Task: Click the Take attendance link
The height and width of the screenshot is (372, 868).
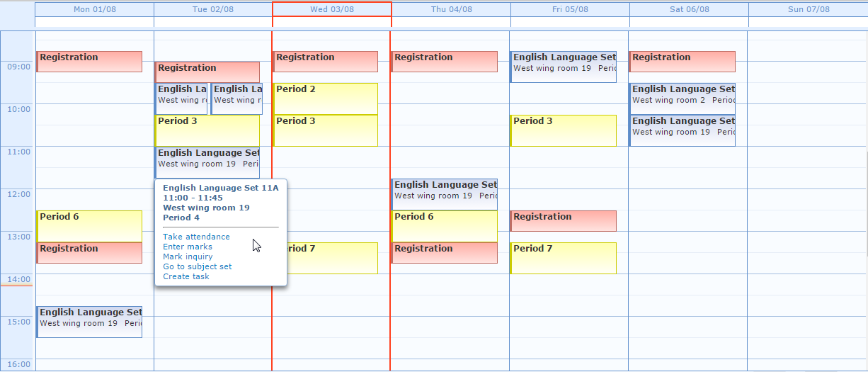Action: [x=196, y=237]
